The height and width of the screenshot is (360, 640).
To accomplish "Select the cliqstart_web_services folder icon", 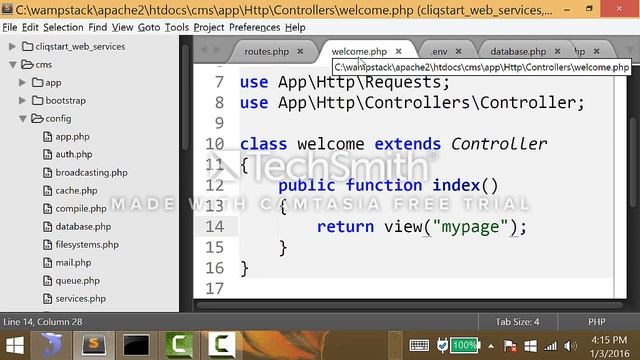I will tap(27, 46).
